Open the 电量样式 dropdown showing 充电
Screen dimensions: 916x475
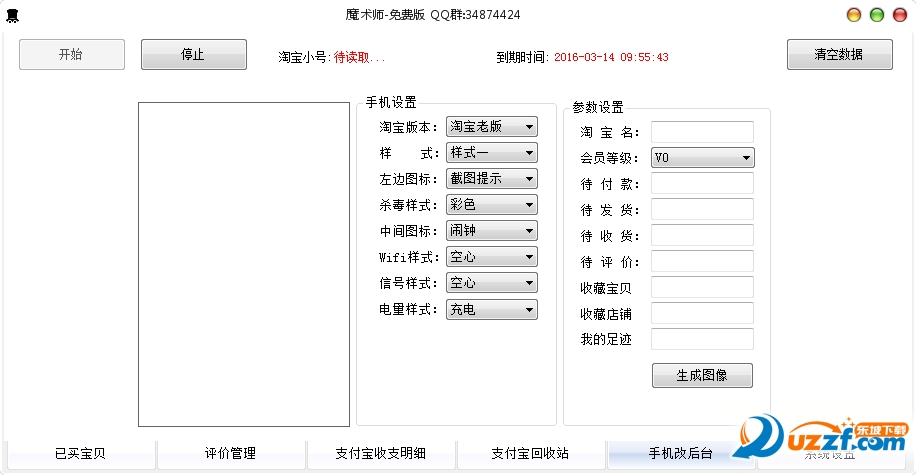(x=492, y=309)
